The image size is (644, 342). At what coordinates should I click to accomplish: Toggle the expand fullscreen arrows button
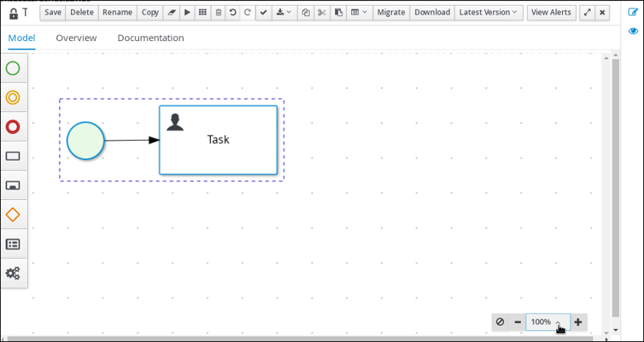coord(587,12)
